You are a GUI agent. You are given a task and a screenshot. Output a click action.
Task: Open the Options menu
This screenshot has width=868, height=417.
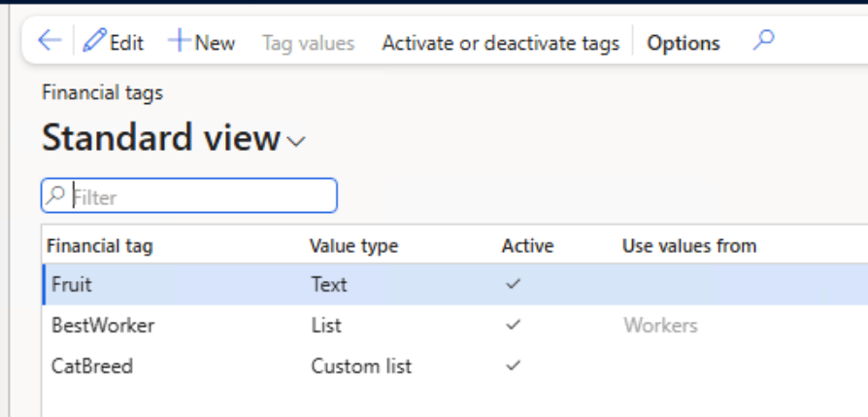pos(684,43)
